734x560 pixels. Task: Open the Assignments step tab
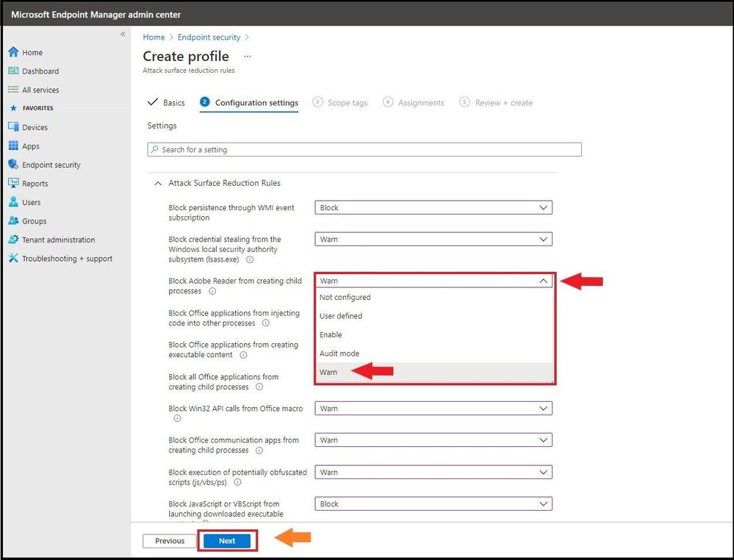pos(414,103)
